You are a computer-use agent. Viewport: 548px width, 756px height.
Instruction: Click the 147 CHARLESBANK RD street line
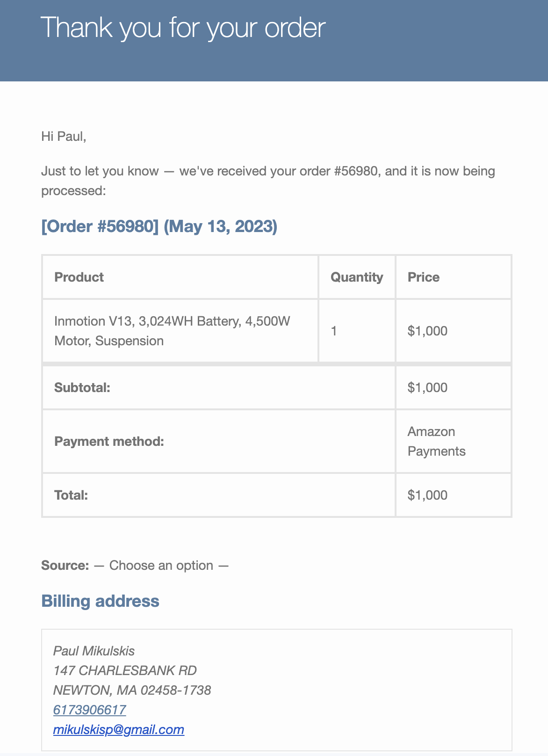[125, 670]
